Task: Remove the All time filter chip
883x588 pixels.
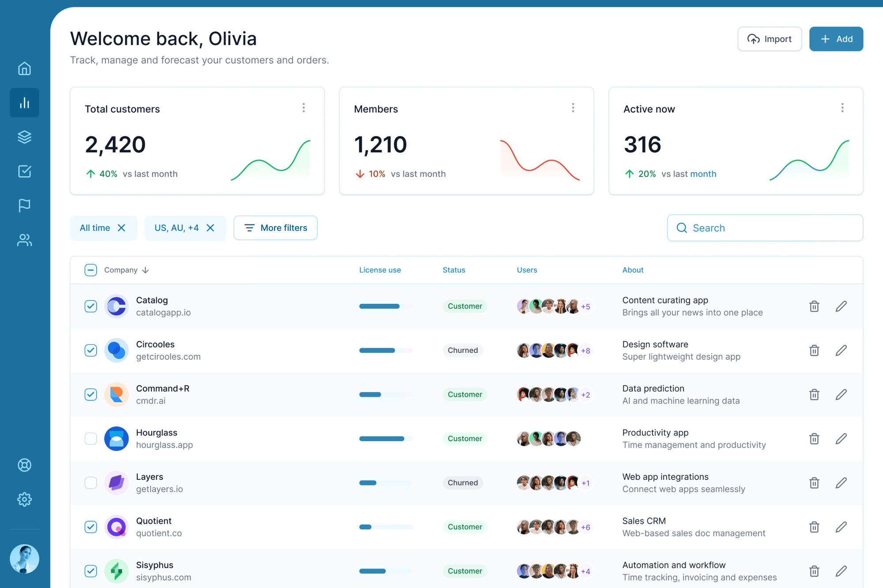Action: (121, 228)
